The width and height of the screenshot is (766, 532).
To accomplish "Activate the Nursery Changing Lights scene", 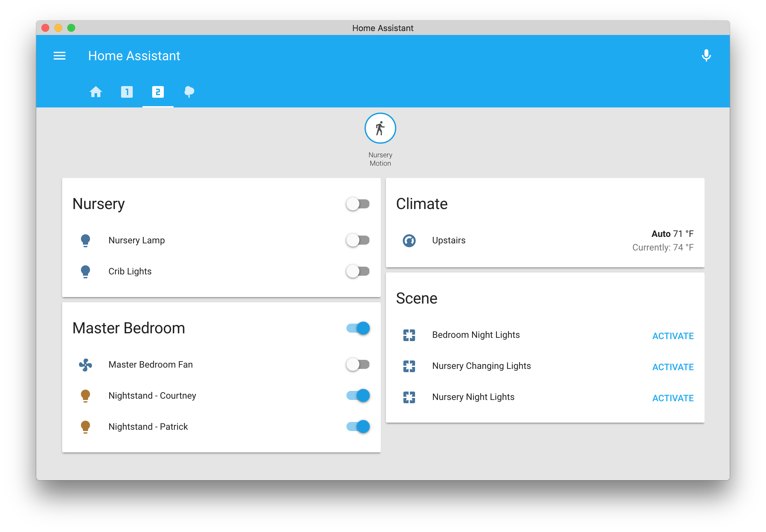I will point(673,367).
